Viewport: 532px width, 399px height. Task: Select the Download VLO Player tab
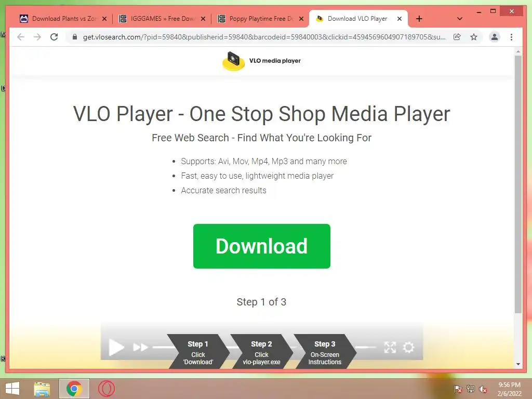[x=358, y=19]
